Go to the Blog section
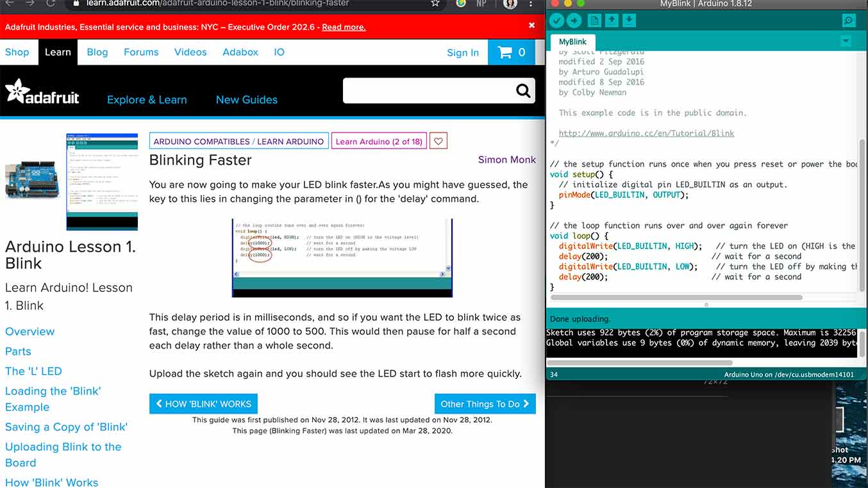 coord(97,53)
